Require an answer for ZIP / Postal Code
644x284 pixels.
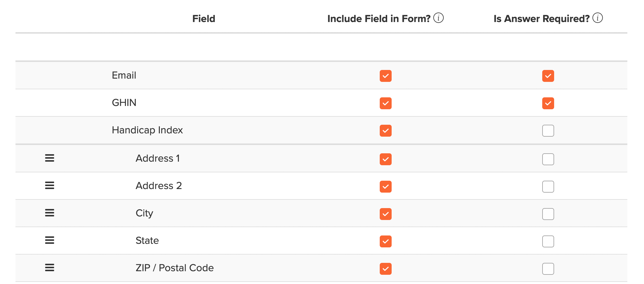(548, 269)
